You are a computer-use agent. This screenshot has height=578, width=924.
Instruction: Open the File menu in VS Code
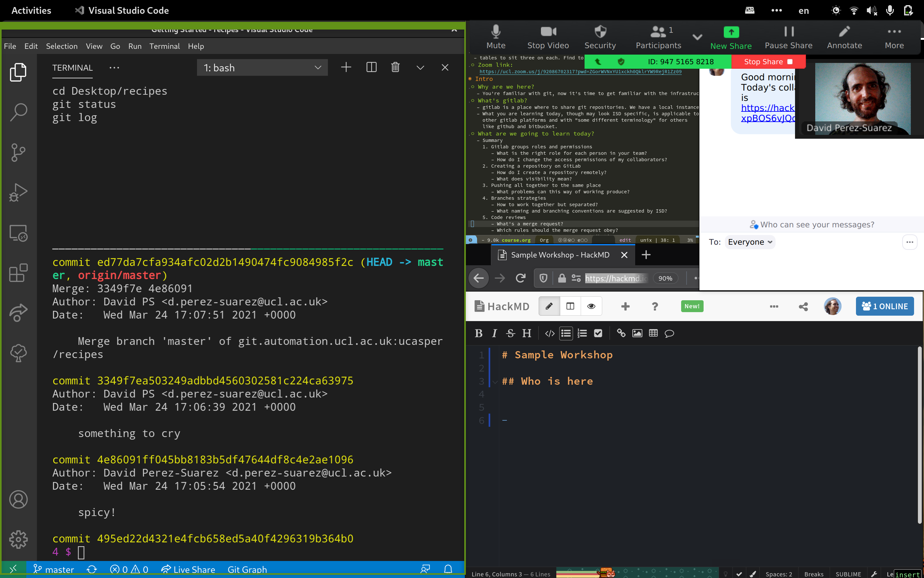click(10, 46)
